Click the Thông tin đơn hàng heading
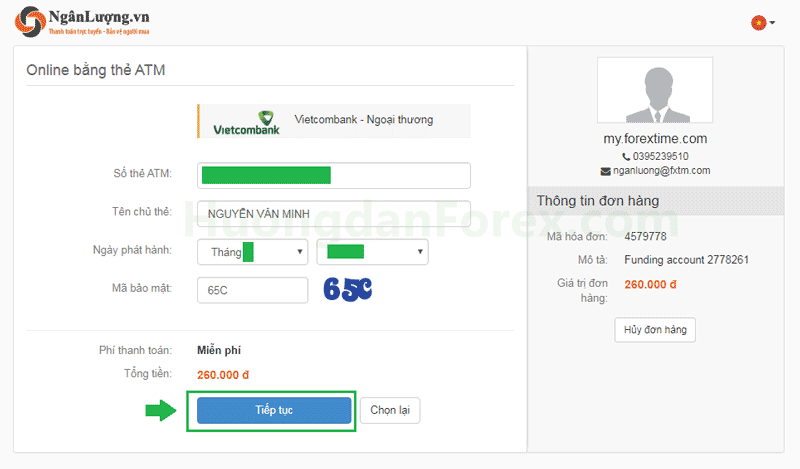Image resolution: width=800 pixels, height=469 pixels. click(x=597, y=201)
